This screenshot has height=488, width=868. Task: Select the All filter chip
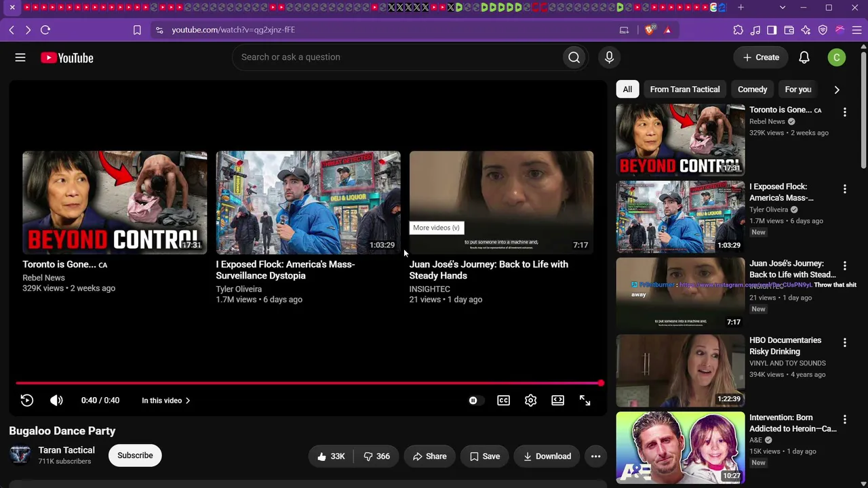point(627,89)
